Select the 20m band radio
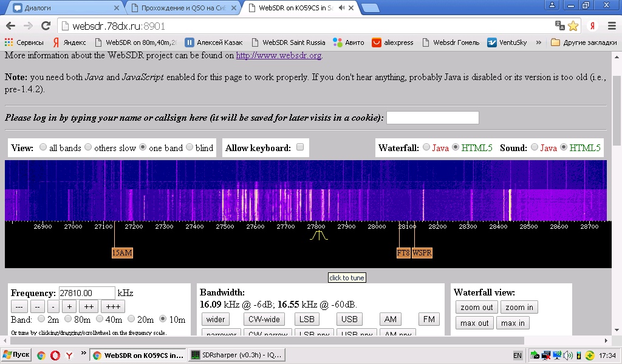622x364 pixels. pos(131,318)
